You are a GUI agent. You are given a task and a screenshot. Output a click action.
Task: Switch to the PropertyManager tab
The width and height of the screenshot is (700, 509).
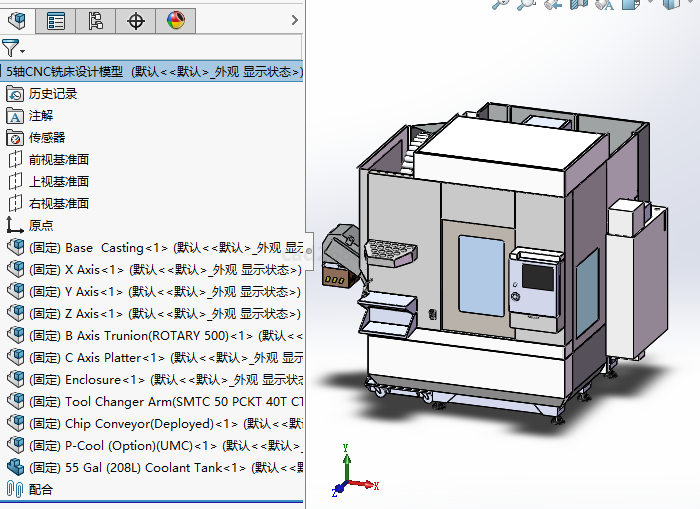pyautogui.click(x=56, y=20)
